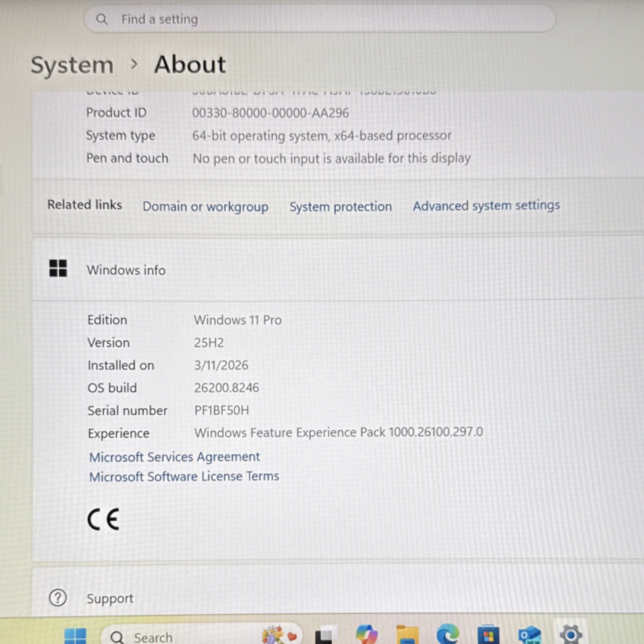Click the System type label
Viewport: 644px width, 644px height.
[121, 136]
